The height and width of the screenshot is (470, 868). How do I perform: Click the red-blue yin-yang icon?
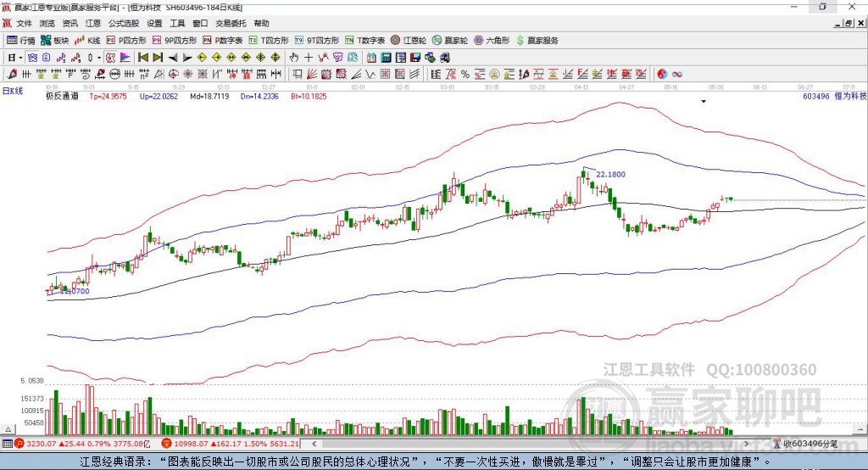tap(662, 75)
